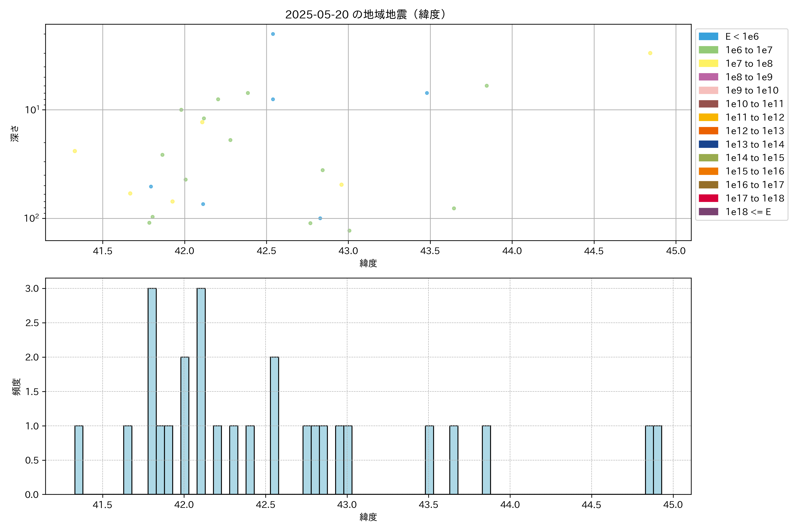Click the topmost blue scatter point
Viewport: 798px width, 532px height.
pos(273,34)
